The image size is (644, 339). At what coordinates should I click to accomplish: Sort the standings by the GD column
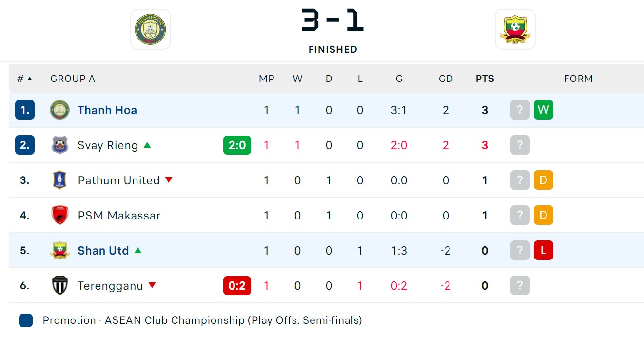pos(446,79)
